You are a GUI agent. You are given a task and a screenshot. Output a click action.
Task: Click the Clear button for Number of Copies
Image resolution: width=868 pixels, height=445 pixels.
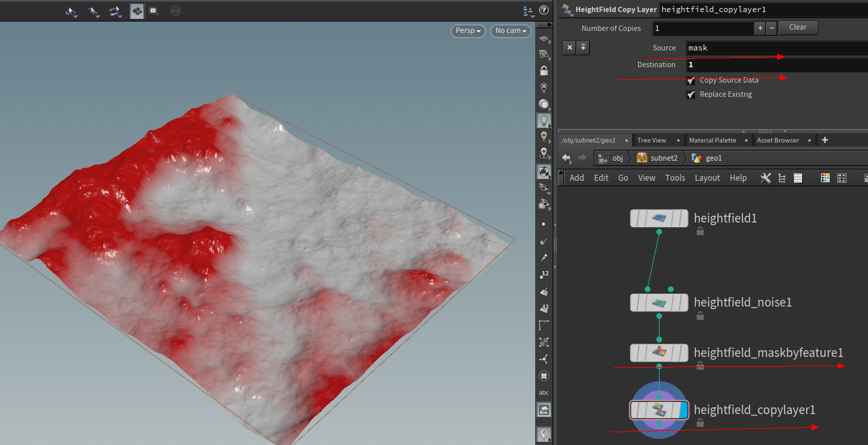tap(797, 27)
